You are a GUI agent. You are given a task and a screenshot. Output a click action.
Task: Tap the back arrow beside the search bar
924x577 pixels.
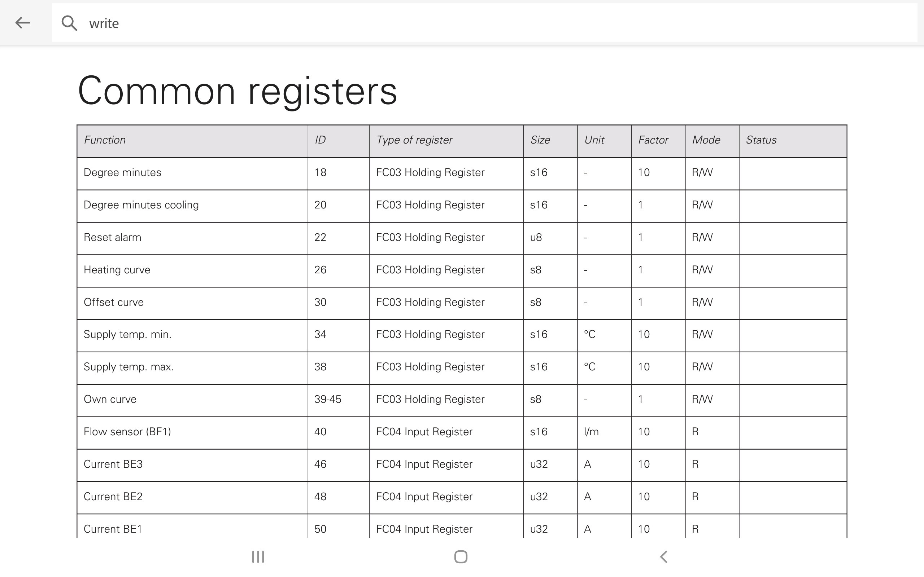coord(22,23)
